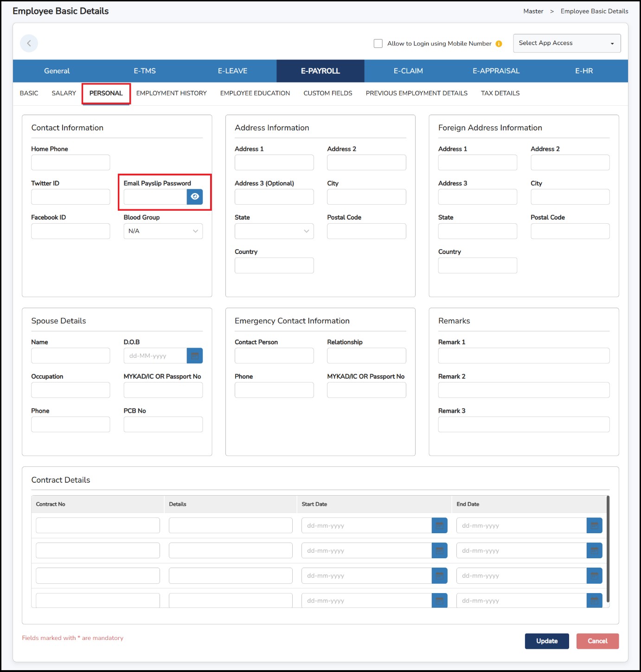Screen dimensions: 641x672
Task: Click the Home Phone input field
Action: pyautogui.click(x=71, y=162)
